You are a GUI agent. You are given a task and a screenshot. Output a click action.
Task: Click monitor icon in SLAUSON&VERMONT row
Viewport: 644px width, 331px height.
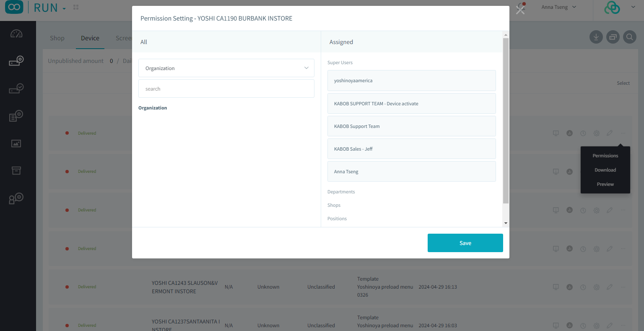[556, 287]
